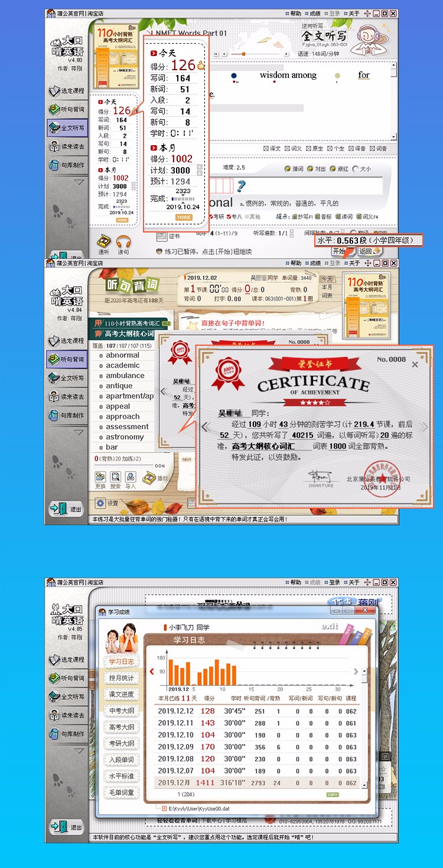Open 句库制作 in the v4.80 window sidebar

click(67, 165)
